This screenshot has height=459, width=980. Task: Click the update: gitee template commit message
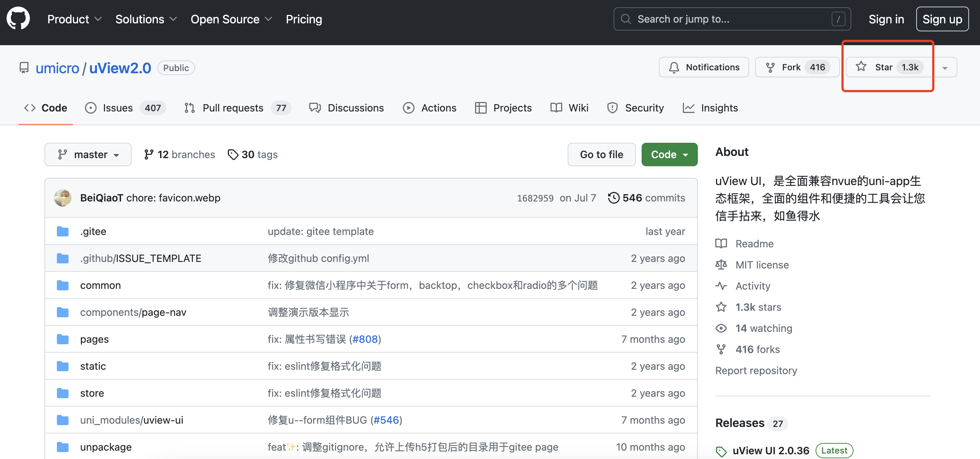[x=320, y=231]
